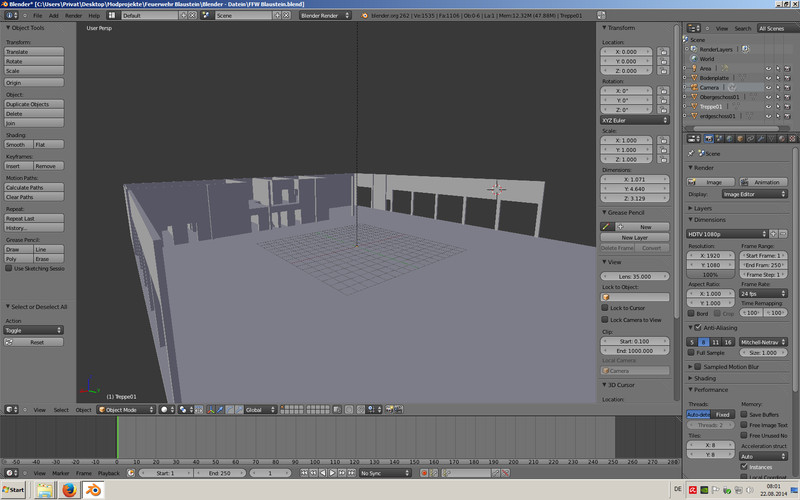Expand the Layers panel in render properties
800x500 pixels.
pos(703,208)
